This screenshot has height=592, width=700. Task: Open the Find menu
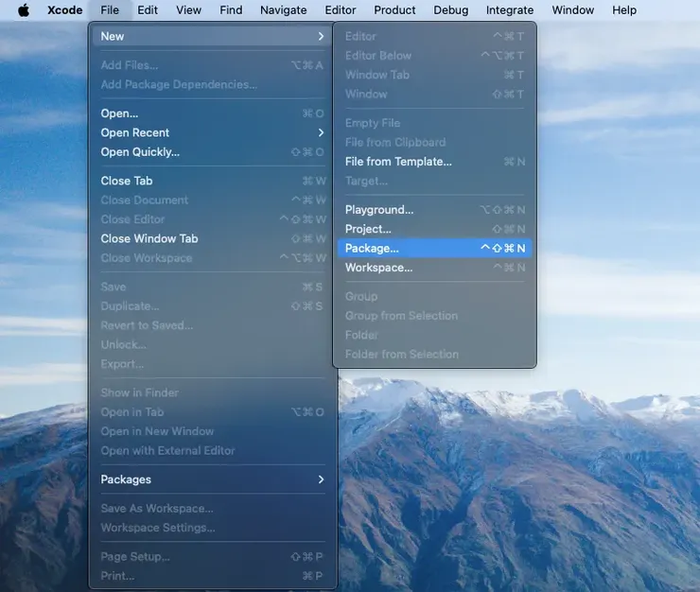tap(231, 9)
